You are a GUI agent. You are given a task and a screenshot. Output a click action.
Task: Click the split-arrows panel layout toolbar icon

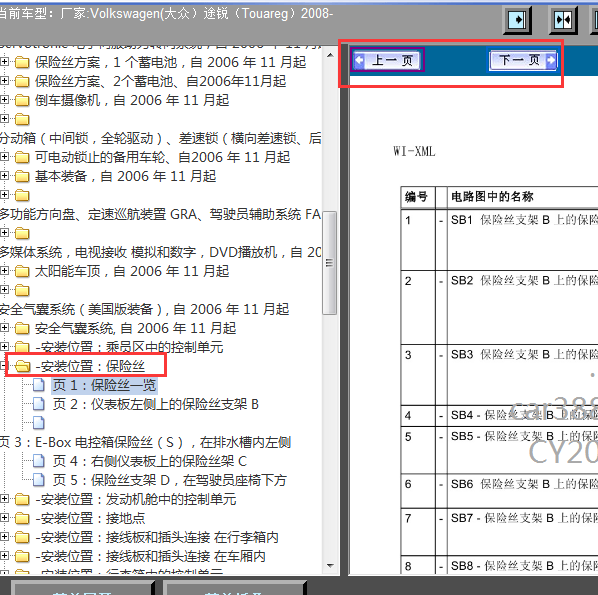[x=563, y=19]
